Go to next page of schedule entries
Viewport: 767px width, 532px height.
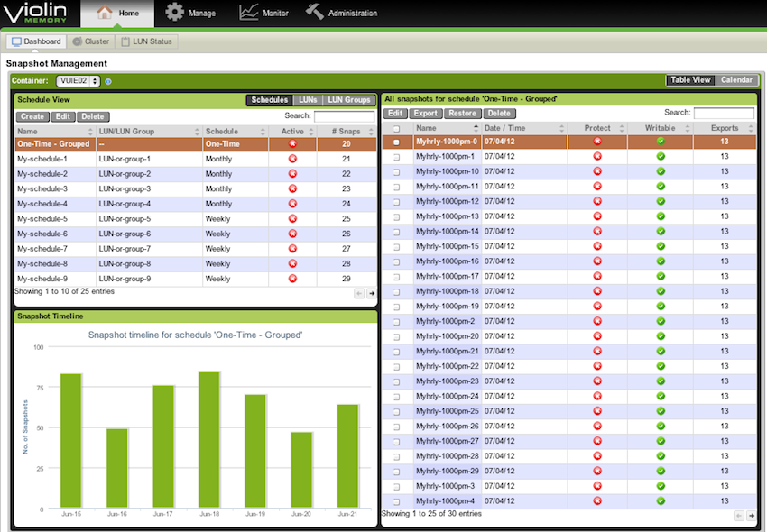372,293
